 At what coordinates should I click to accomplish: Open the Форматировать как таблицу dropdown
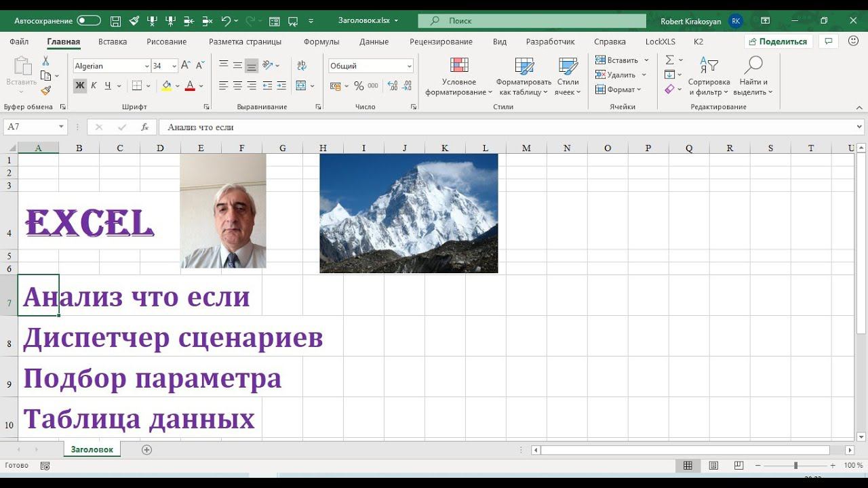tap(524, 76)
